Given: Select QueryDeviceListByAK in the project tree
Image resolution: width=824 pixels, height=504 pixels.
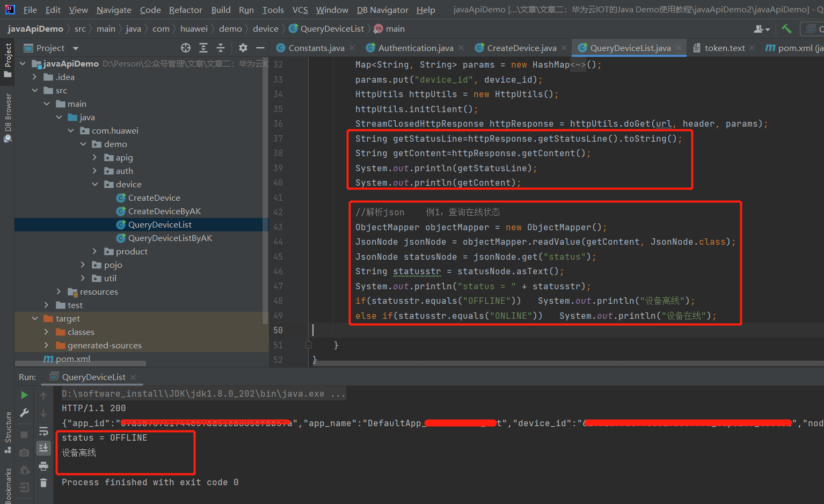Looking at the screenshot, I should 170,238.
